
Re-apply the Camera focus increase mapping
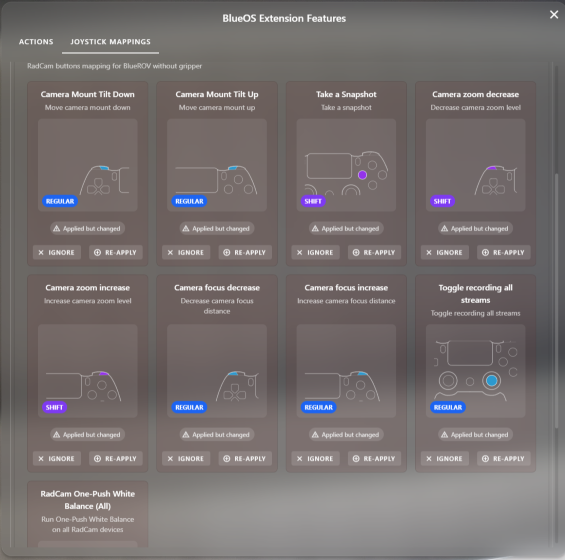pyautogui.click(x=374, y=458)
